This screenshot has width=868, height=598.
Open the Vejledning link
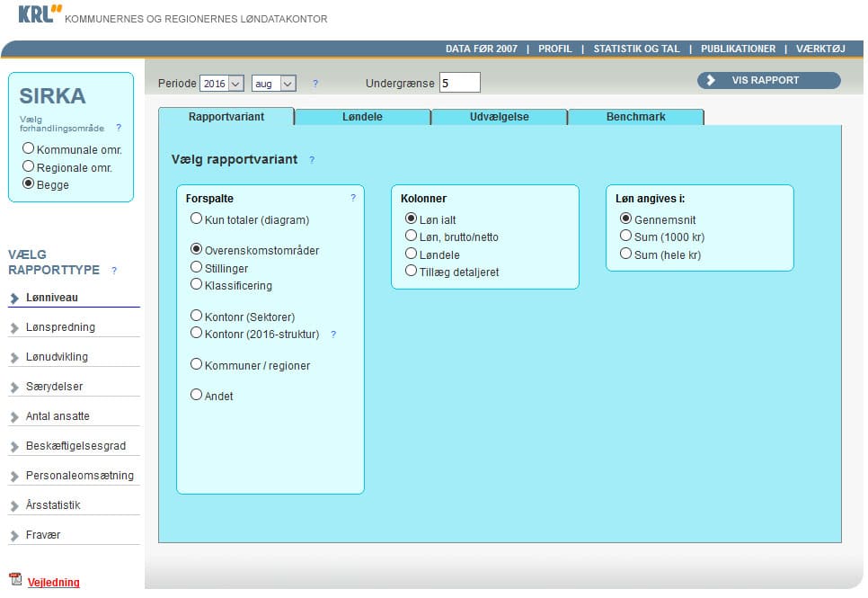pyautogui.click(x=53, y=583)
